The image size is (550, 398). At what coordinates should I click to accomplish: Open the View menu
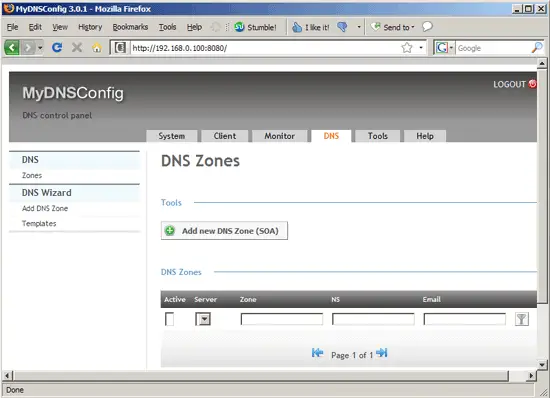60,27
